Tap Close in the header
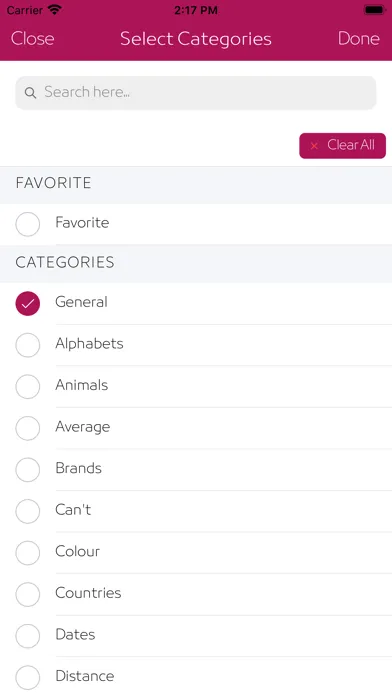The image size is (392, 696). click(x=32, y=39)
